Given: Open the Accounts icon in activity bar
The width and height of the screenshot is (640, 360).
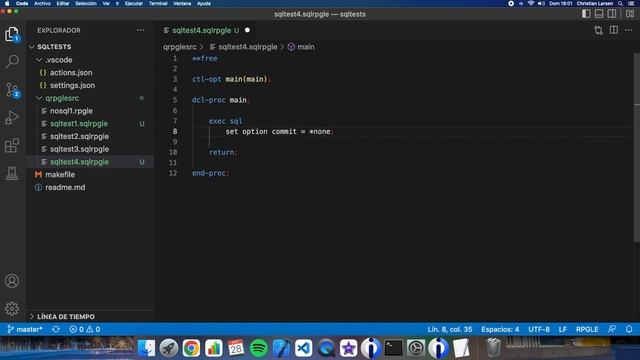Looking at the screenshot, I should click(x=12, y=281).
